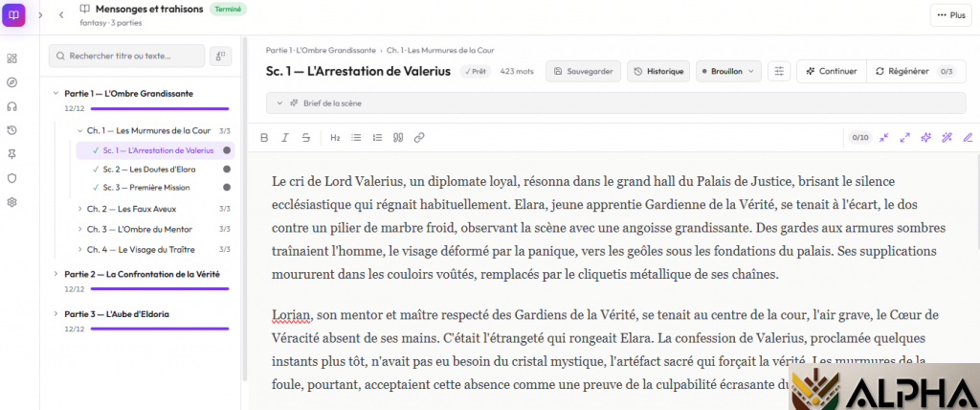Toggle italic formatting
This screenshot has width=980, height=410.
(x=285, y=138)
